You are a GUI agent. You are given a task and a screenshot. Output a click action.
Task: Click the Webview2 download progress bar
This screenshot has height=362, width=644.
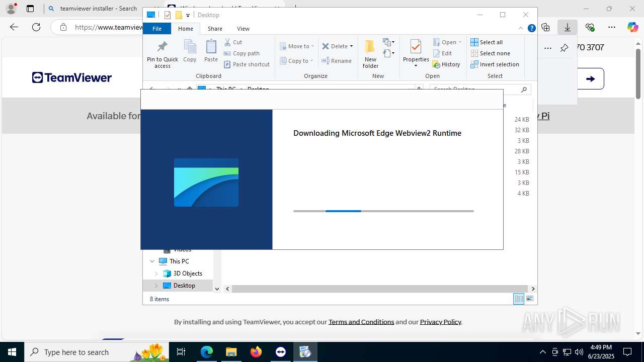click(x=383, y=211)
